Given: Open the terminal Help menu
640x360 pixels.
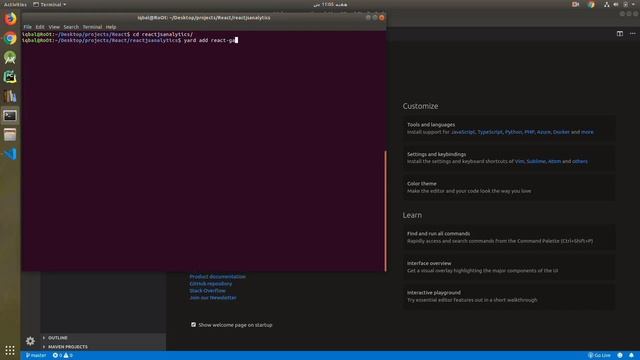Looking at the screenshot, I should click(111, 27).
